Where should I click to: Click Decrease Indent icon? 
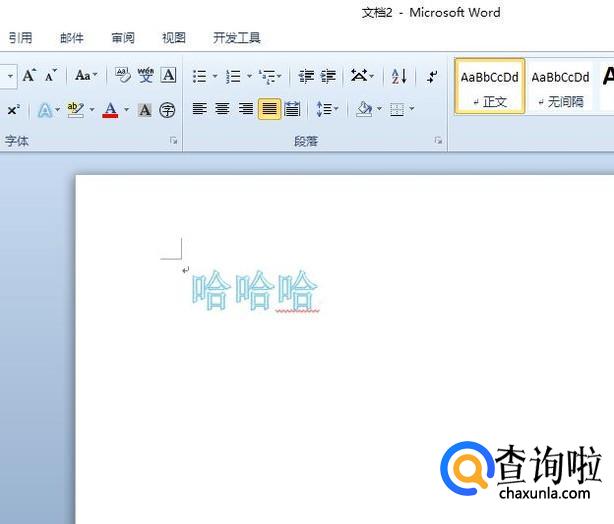(x=306, y=76)
